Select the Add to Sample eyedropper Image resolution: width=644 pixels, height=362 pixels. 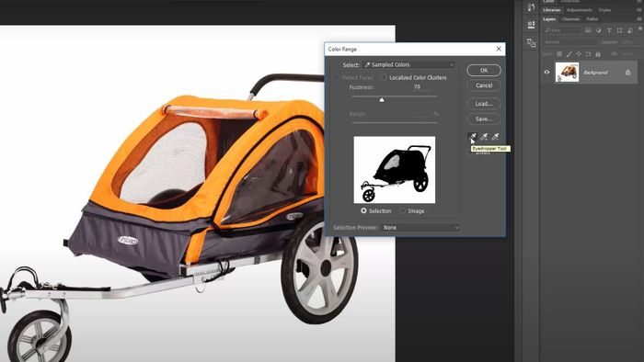click(x=484, y=137)
